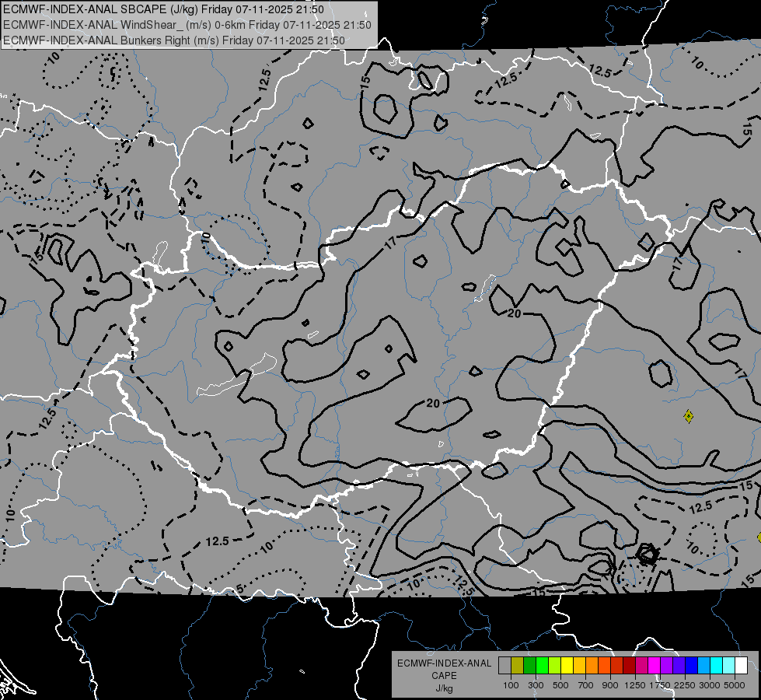Select the dark green CAPE legend swatch

529,666
